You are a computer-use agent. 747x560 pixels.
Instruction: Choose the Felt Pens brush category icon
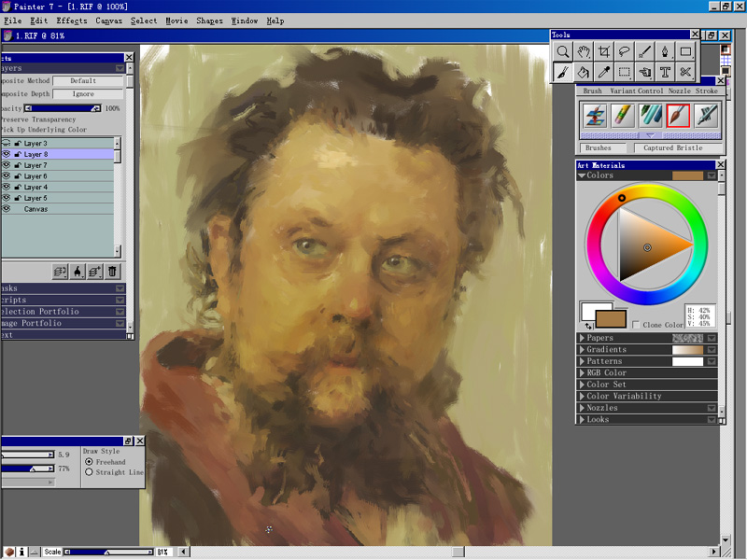(x=650, y=116)
